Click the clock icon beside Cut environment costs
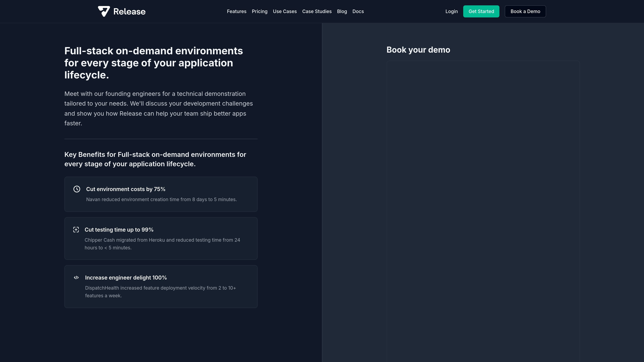Viewport: 644px width, 362px height. (77, 189)
